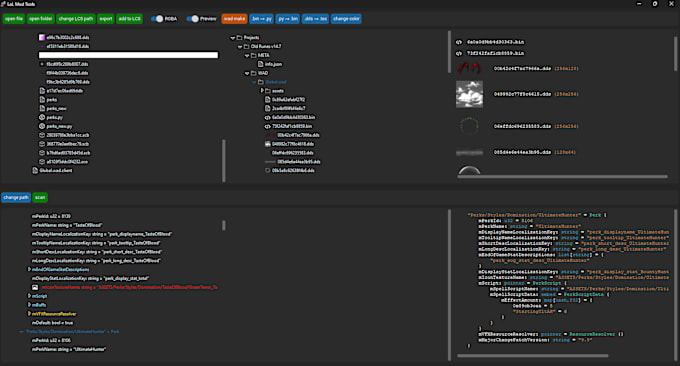This screenshot has height=366, width=680.
Task: Click the open file button
Action: pyautogui.click(x=14, y=19)
